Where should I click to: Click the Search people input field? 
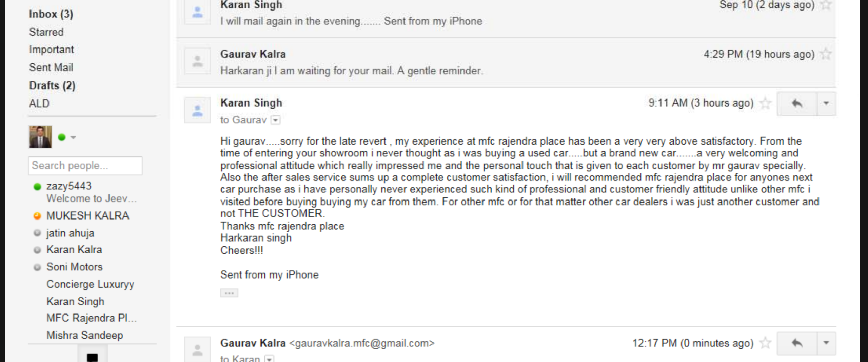click(85, 166)
